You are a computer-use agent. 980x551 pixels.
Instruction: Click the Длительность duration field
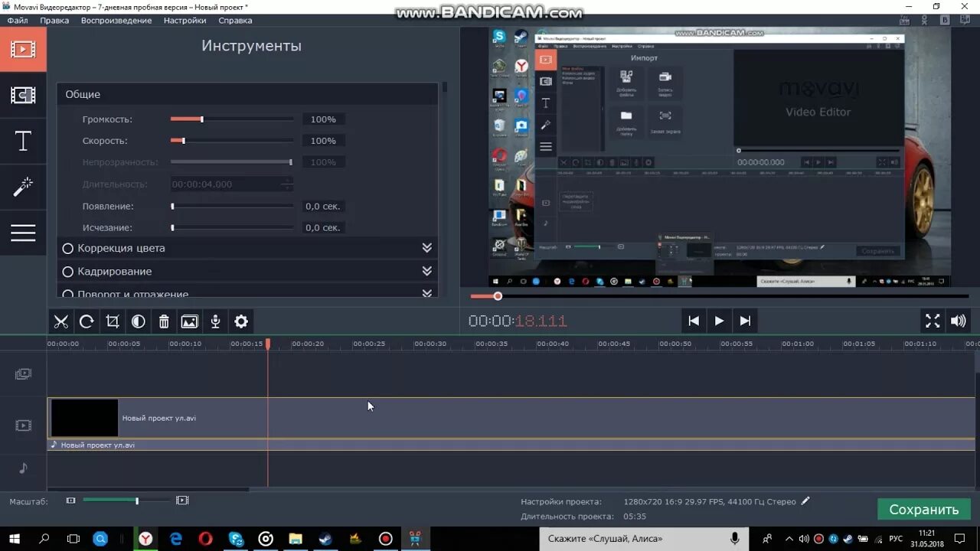coord(232,184)
